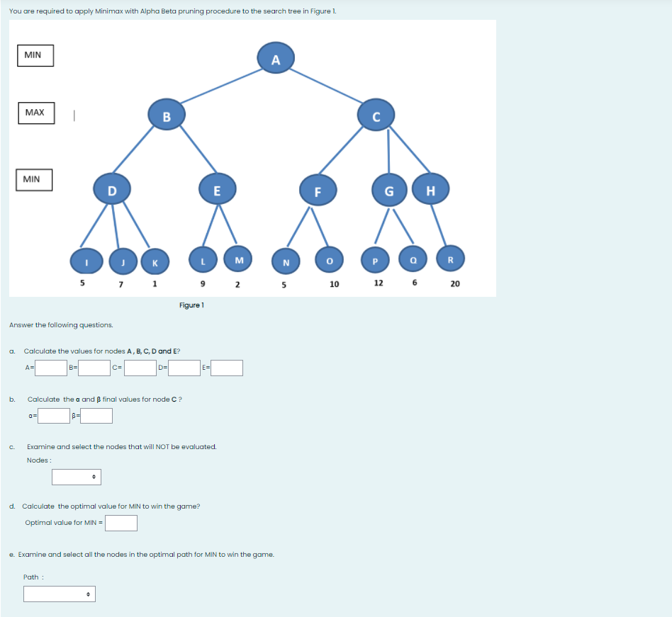The height and width of the screenshot is (617, 672).
Task: Click leaf node J
Action: tap(123, 261)
